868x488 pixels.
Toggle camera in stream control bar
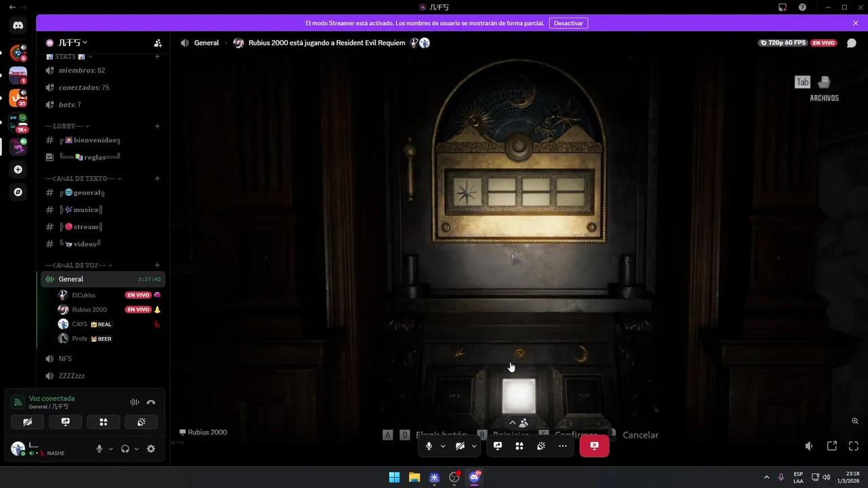click(x=460, y=446)
